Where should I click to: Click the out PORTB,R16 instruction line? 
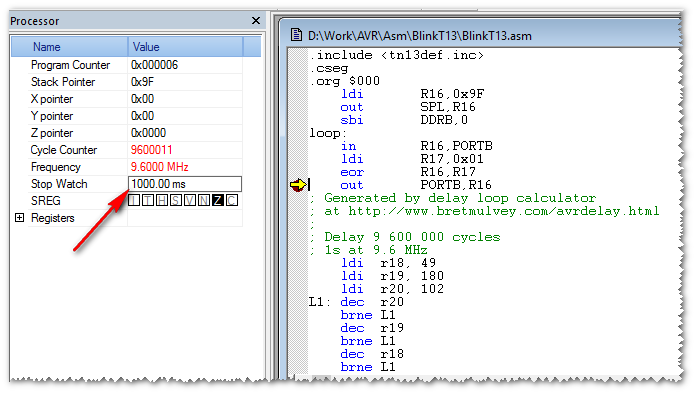tap(416, 185)
